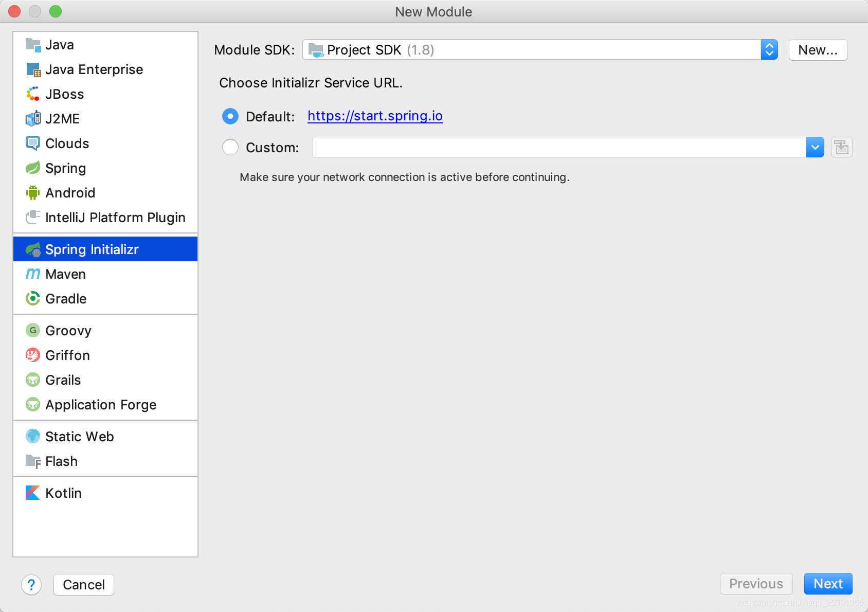Viewport: 868px width, 612px height.
Task: Select the Flash text label
Action: (61, 461)
